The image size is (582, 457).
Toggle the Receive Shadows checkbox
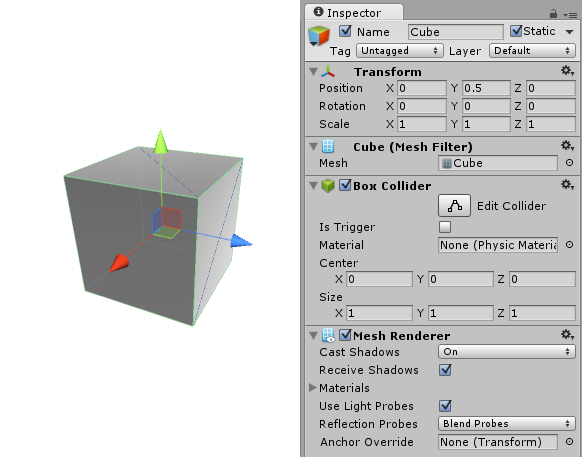[445, 370]
